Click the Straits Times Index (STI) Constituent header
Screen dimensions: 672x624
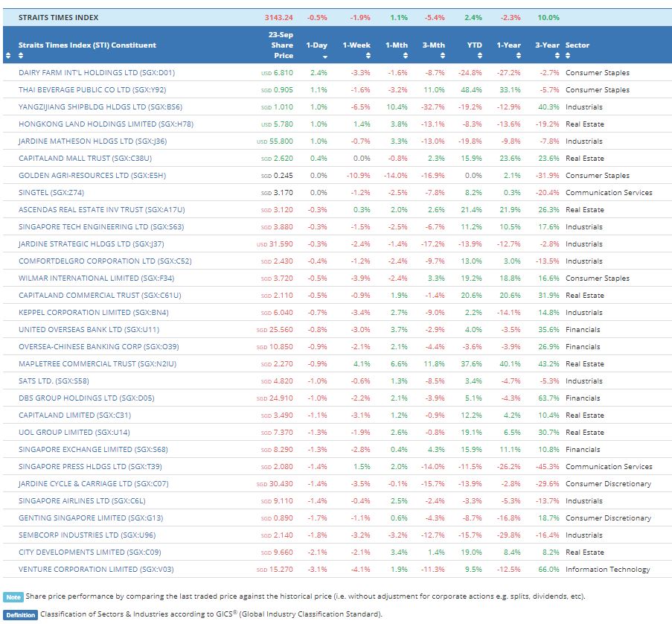87,45
